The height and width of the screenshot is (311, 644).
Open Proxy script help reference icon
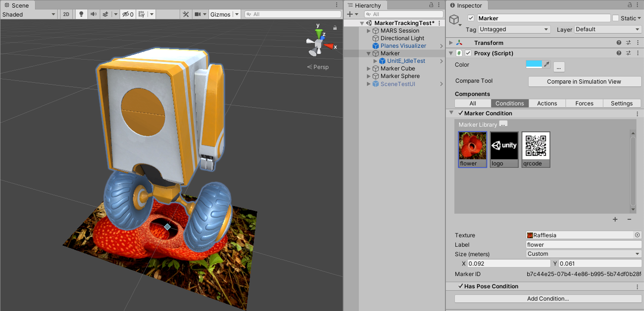[619, 53]
